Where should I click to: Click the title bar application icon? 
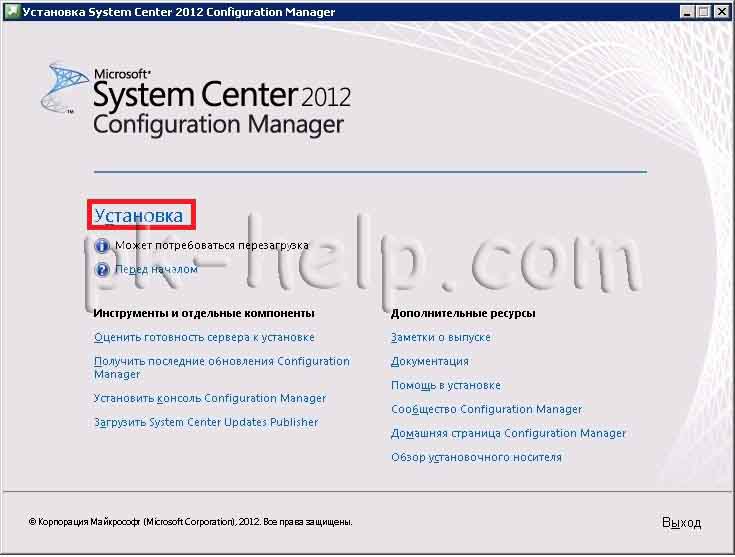click(12, 11)
